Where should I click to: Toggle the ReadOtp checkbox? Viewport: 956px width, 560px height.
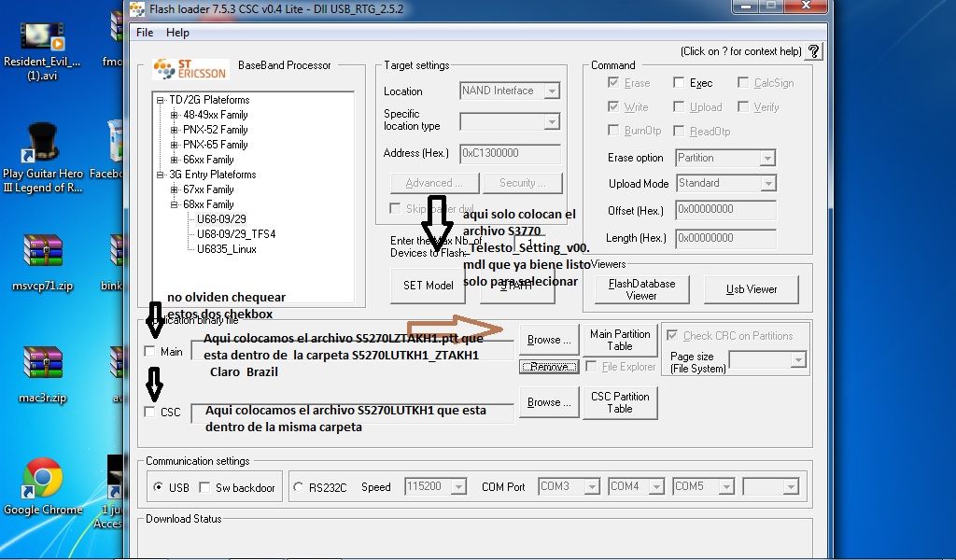click(679, 131)
